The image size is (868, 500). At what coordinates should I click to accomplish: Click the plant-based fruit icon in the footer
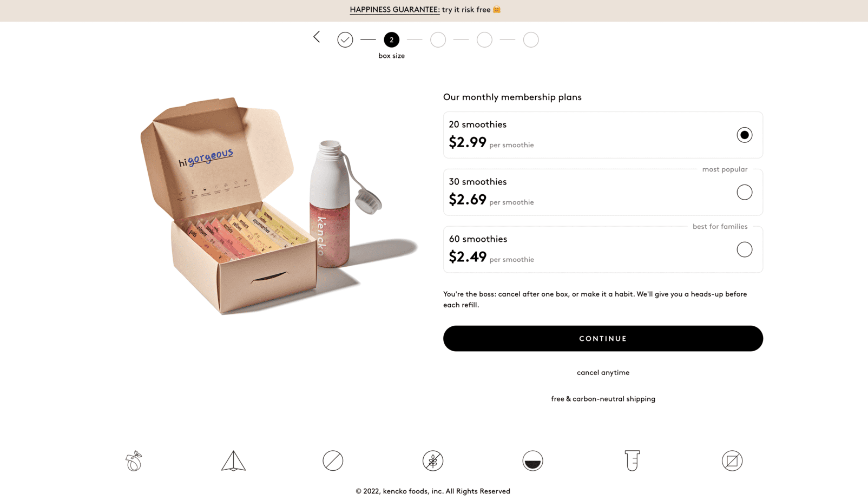[x=133, y=460]
